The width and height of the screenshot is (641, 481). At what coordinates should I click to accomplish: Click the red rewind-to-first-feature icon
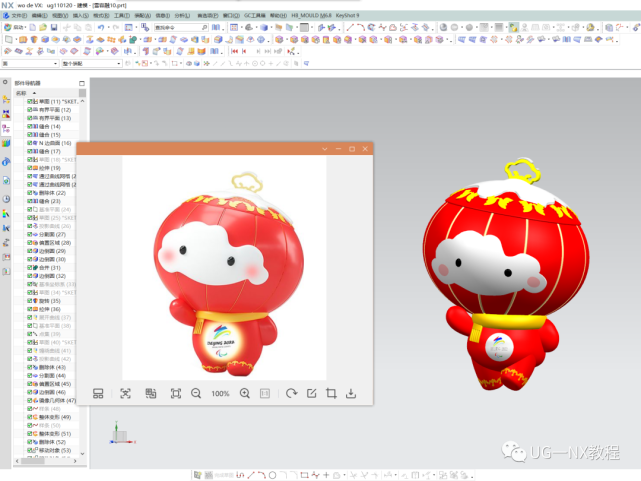click(x=234, y=51)
